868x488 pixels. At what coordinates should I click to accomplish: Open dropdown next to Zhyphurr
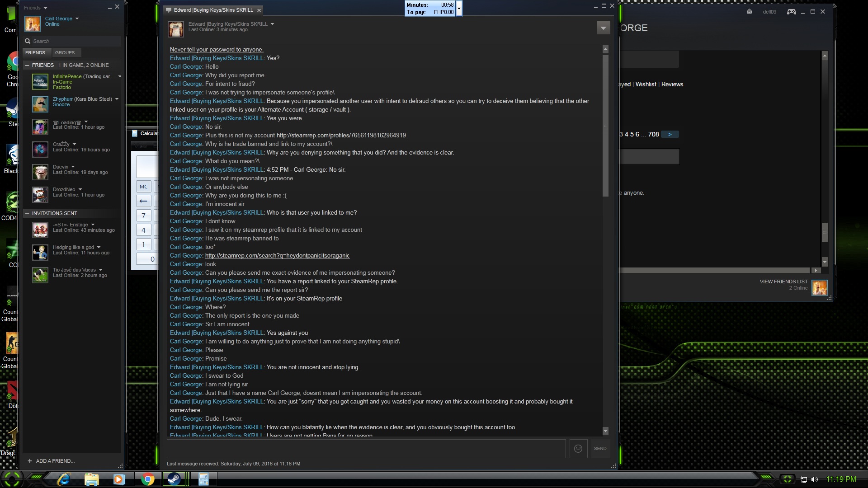coord(117,99)
